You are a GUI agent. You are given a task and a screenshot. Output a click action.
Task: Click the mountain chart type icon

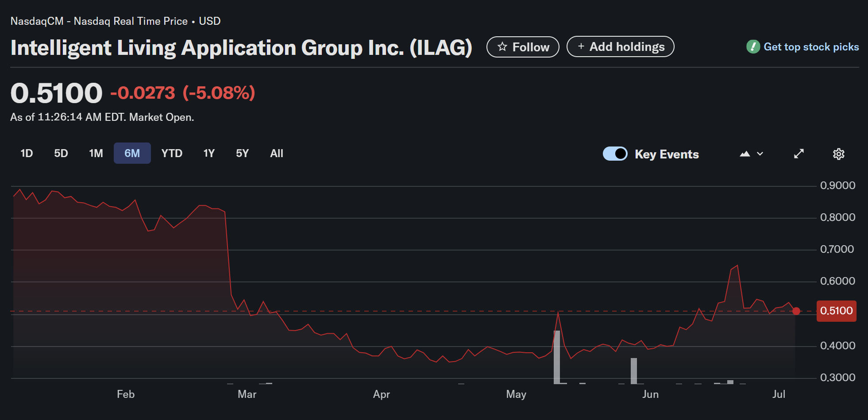click(x=745, y=154)
